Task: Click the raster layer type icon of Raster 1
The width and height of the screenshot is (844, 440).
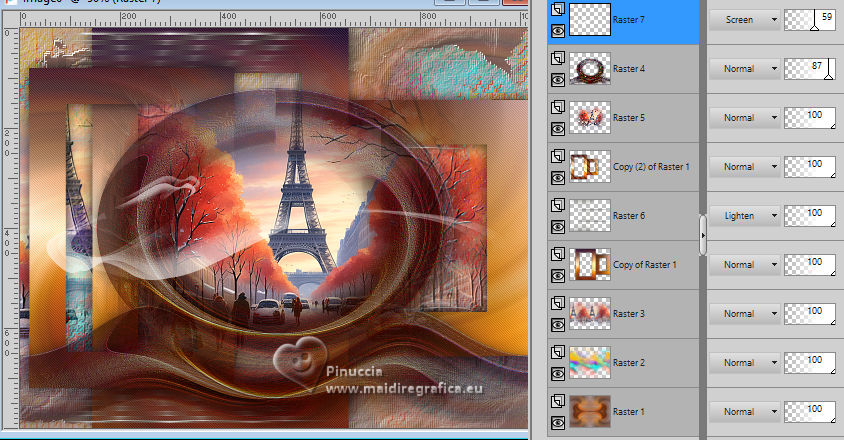Action: point(558,401)
